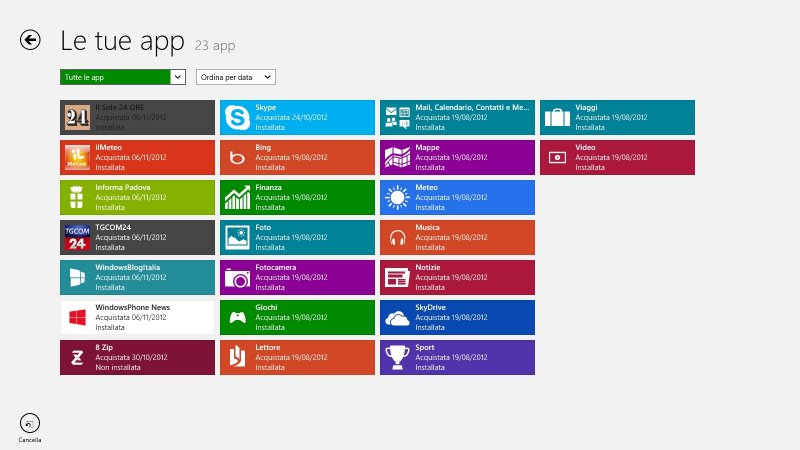Image resolution: width=800 pixels, height=450 pixels.
Task: Click the '23 app' count text
Action: 215,45
